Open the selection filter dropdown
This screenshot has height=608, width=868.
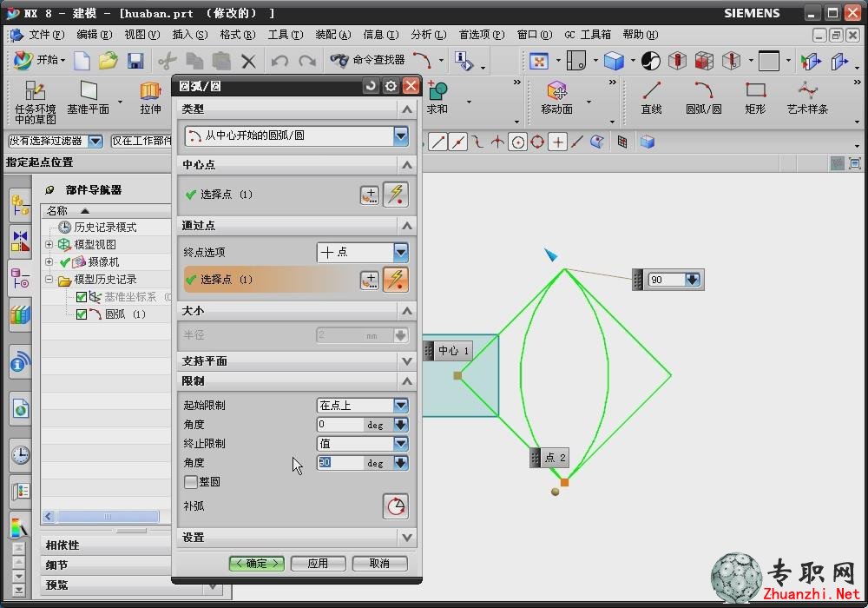point(95,142)
